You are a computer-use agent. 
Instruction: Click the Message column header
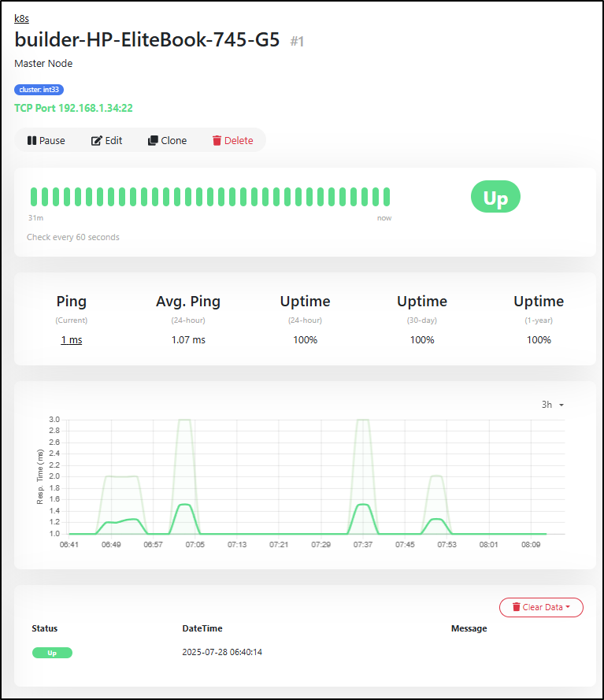tap(469, 628)
